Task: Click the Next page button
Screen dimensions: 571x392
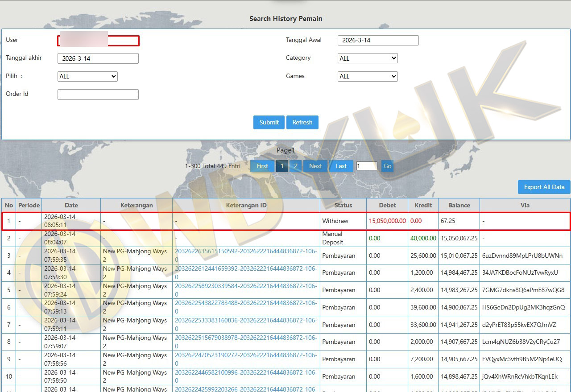Action: pos(315,166)
